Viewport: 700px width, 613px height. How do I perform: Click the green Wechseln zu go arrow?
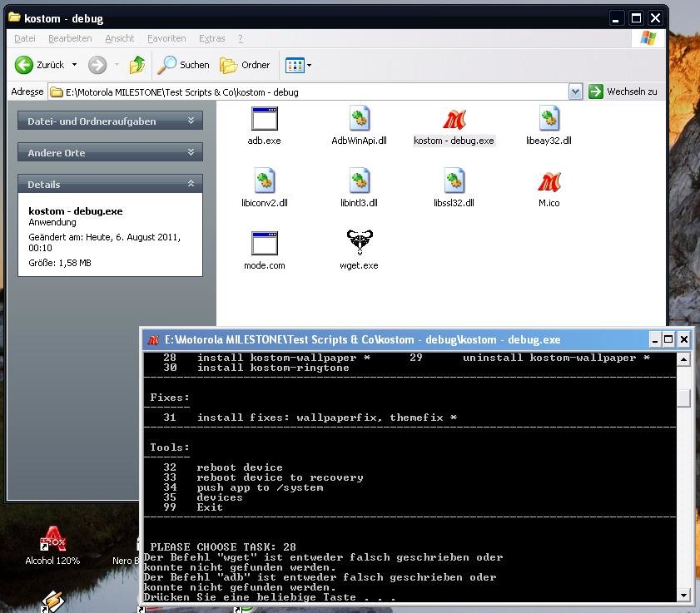(595, 91)
